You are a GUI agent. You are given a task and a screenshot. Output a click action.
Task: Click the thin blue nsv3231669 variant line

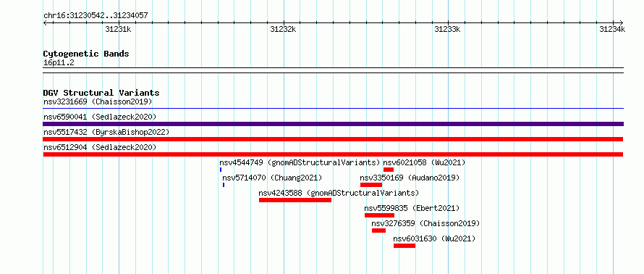333,109
